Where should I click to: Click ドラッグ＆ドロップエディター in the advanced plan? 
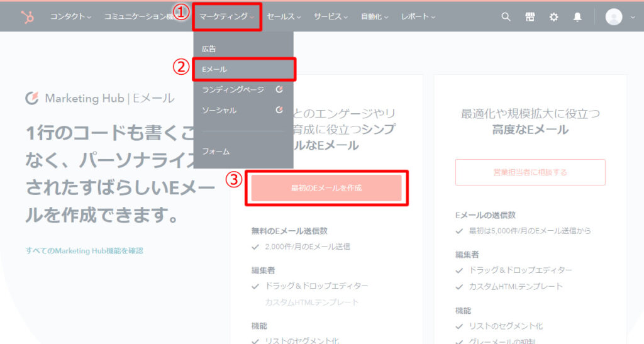(x=520, y=270)
